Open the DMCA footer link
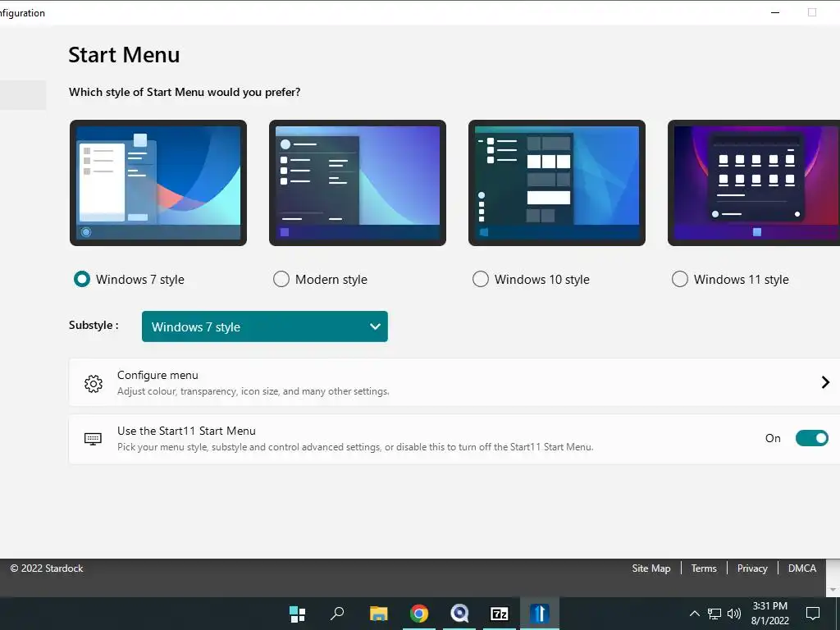840x630 pixels. [x=802, y=568]
